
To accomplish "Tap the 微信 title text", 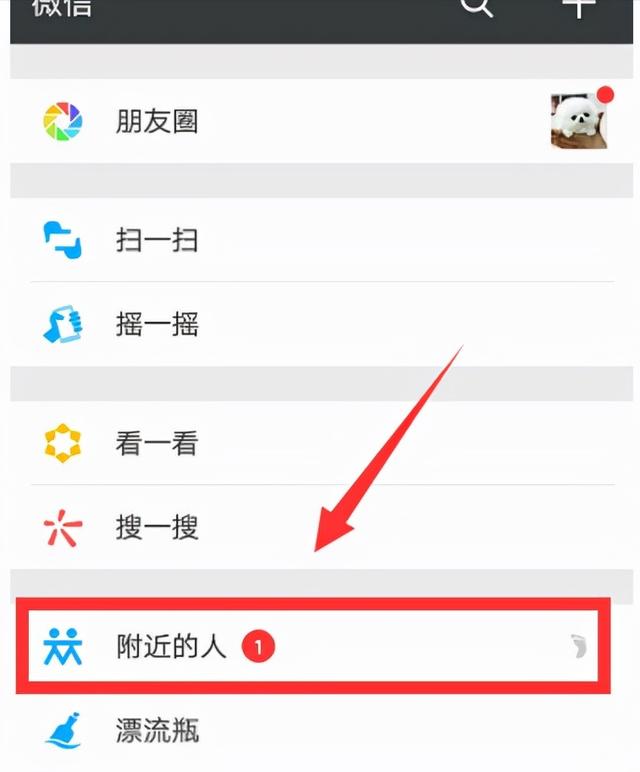I will tap(62, 7).
